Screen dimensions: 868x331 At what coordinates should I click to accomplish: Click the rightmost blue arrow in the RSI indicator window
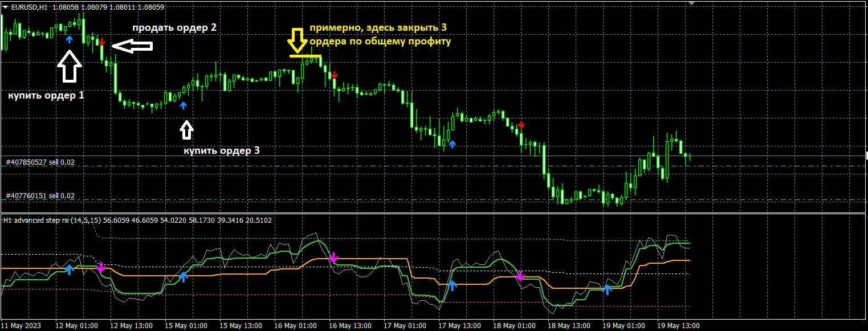(x=608, y=289)
